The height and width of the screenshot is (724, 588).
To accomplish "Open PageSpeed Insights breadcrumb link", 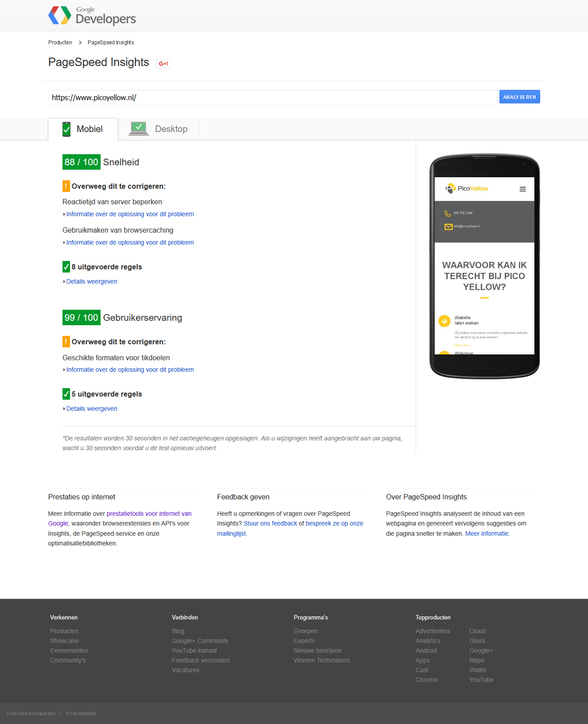I will [x=111, y=43].
